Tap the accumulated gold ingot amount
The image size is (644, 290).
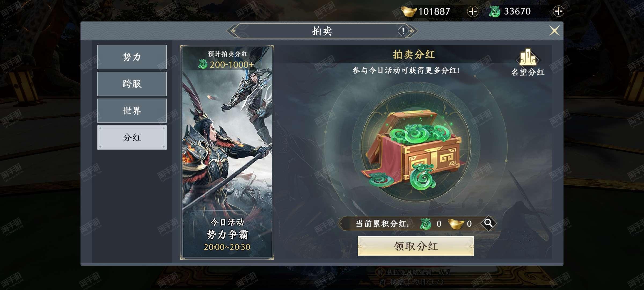pos(469,224)
